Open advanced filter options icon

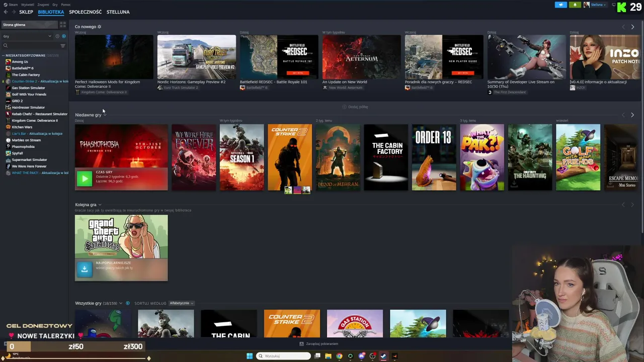[63, 45]
